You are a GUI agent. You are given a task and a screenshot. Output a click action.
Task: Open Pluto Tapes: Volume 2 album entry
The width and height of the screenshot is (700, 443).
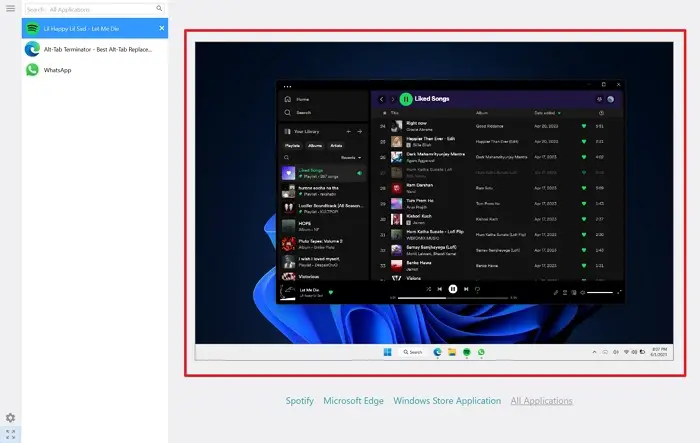pyautogui.click(x=324, y=244)
